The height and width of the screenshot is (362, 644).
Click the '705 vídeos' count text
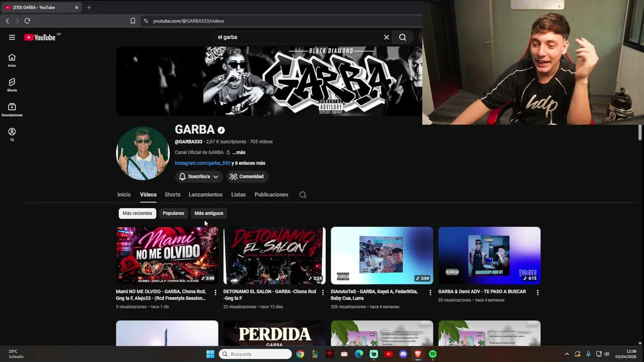coord(261,142)
